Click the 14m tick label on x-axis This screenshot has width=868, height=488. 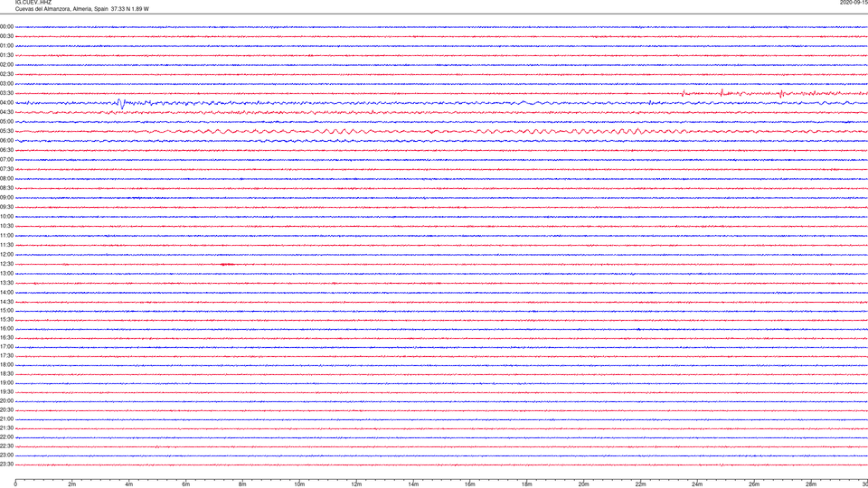click(x=413, y=484)
